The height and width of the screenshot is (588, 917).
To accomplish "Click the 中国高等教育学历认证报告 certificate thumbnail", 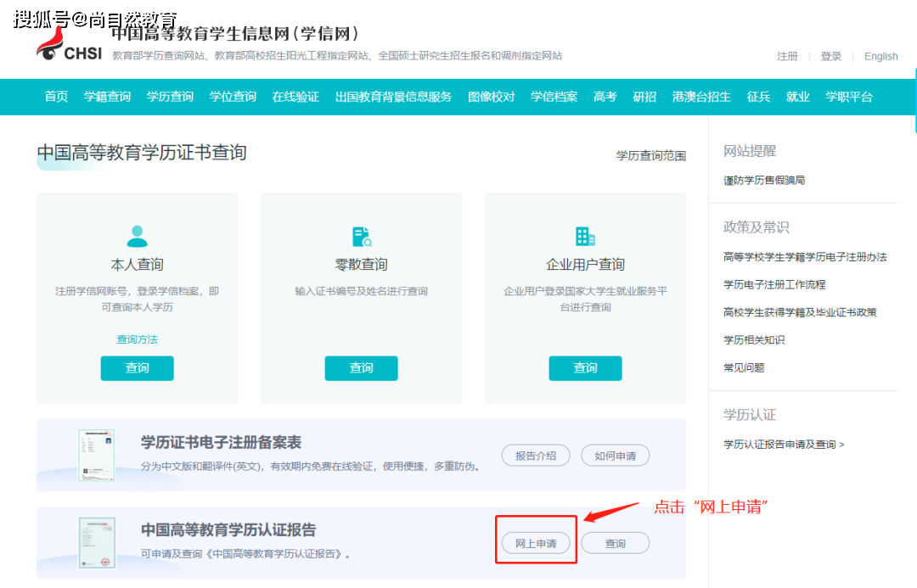I will click(x=96, y=542).
